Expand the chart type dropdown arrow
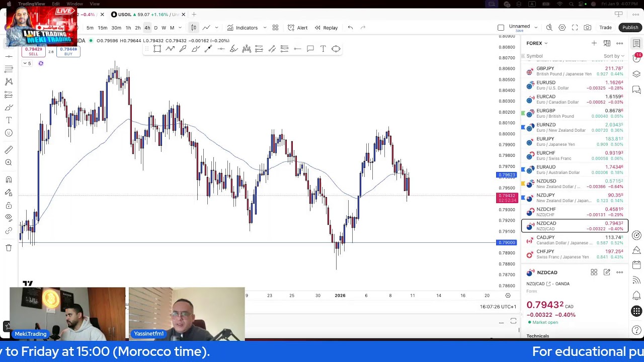The image size is (644, 362). point(216,28)
